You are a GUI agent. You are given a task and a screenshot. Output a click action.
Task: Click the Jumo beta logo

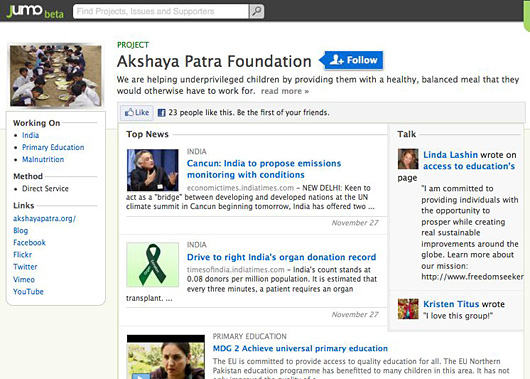coord(35,11)
